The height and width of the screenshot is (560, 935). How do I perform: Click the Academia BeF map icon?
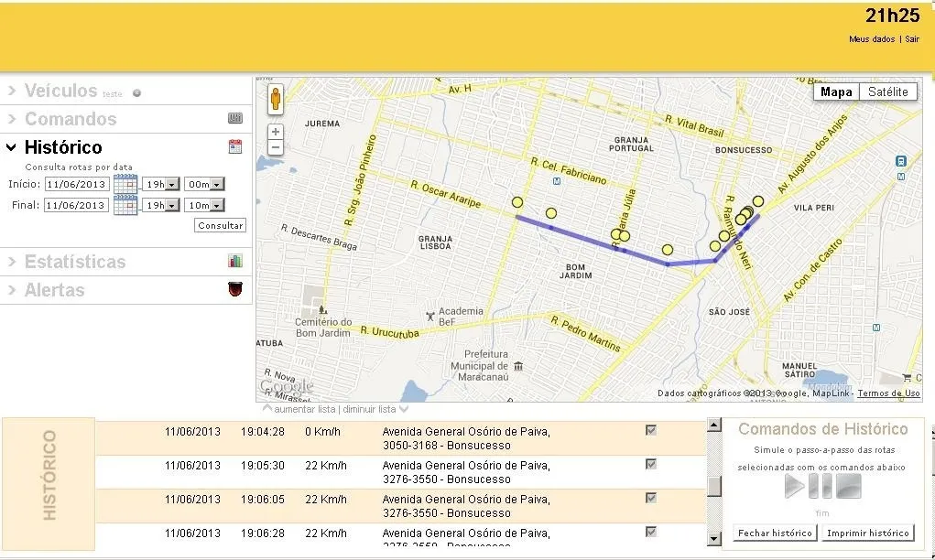[x=429, y=317]
